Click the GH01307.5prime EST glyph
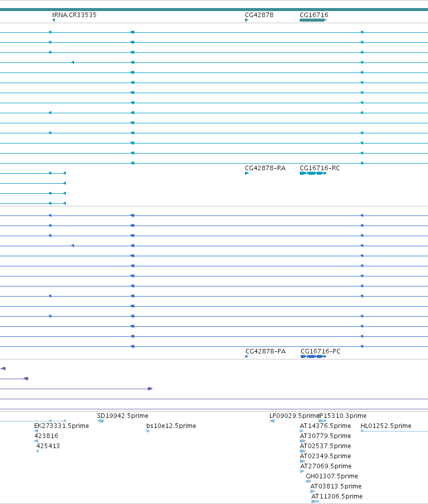Image resolution: width=428 pixels, height=504 pixels. click(x=309, y=481)
